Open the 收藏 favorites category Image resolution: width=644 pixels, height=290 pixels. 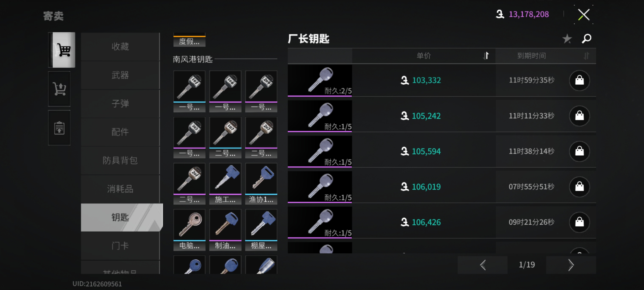[120, 46]
